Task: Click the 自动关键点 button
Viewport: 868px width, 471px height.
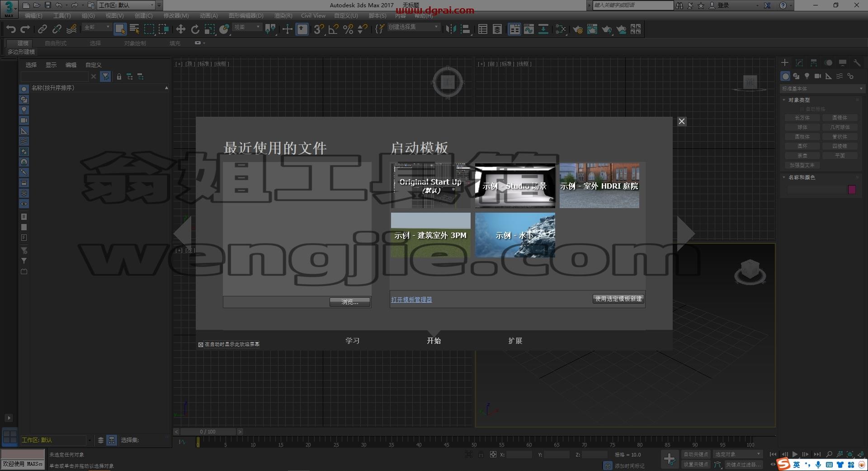Action: tap(696, 454)
